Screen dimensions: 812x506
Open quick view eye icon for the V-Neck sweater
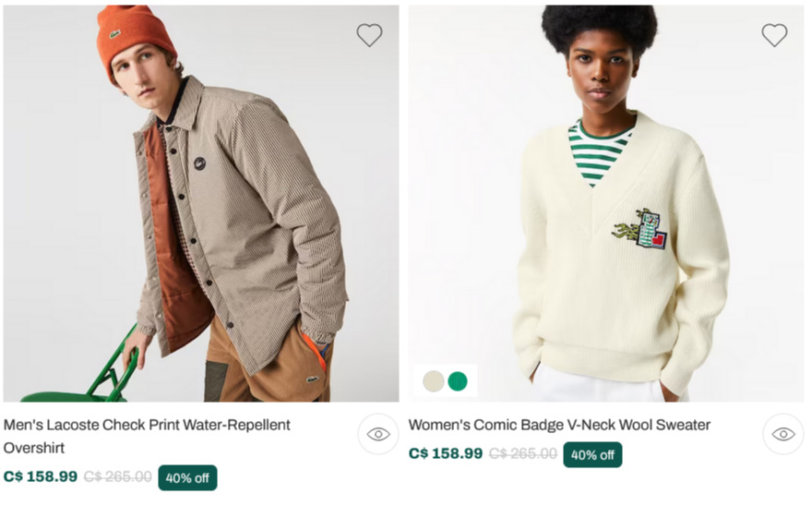point(783,434)
